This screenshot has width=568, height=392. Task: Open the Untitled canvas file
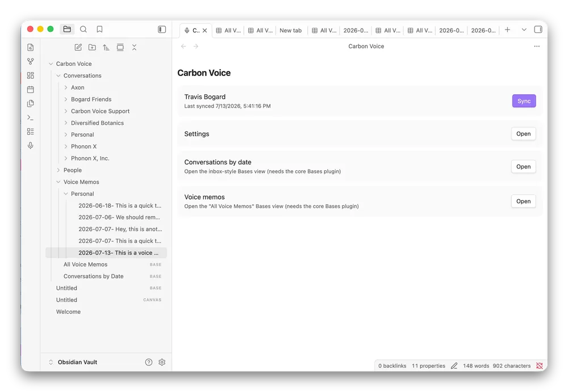106,300
